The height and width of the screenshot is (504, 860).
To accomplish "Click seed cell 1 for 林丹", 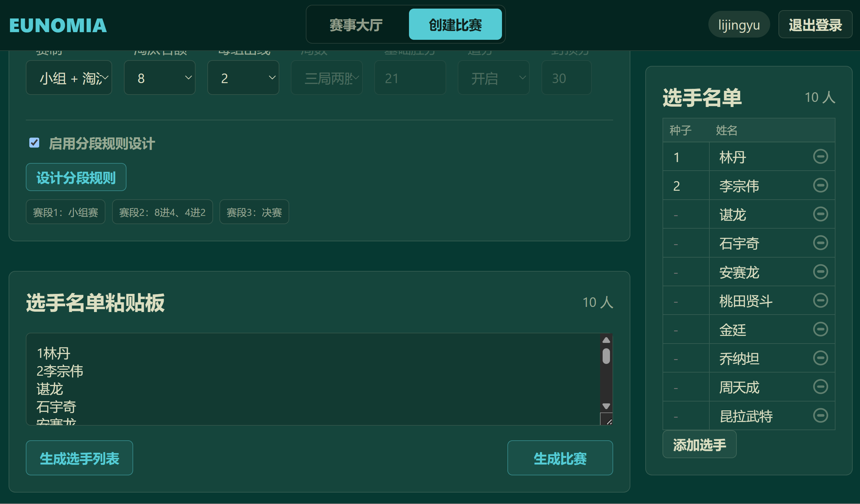I will pyautogui.click(x=686, y=157).
